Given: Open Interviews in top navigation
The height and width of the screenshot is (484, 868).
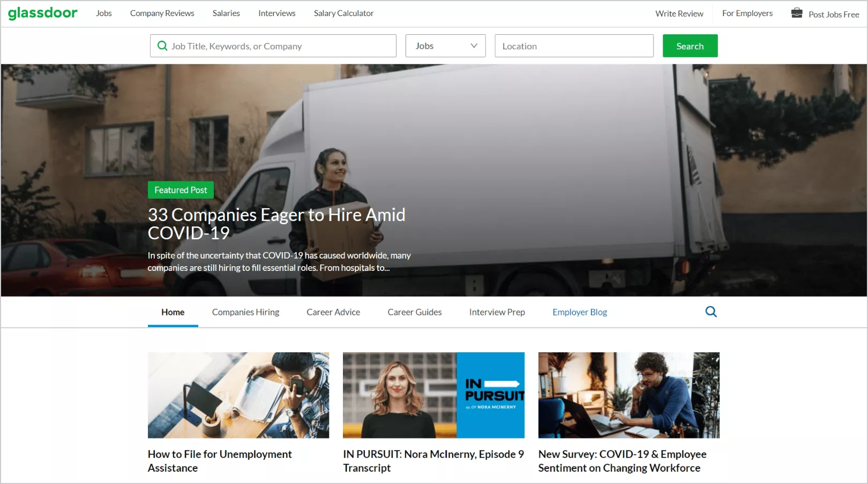Looking at the screenshot, I should point(277,13).
